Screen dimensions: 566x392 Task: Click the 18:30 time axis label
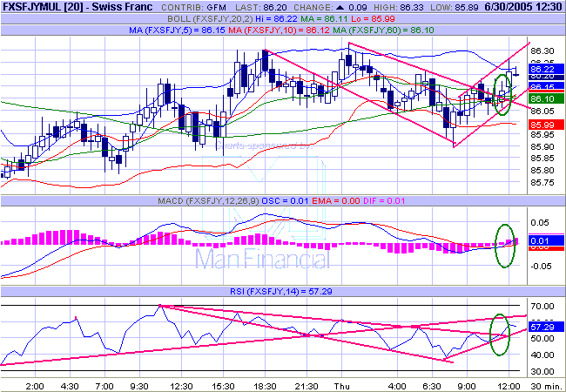(x=265, y=386)
